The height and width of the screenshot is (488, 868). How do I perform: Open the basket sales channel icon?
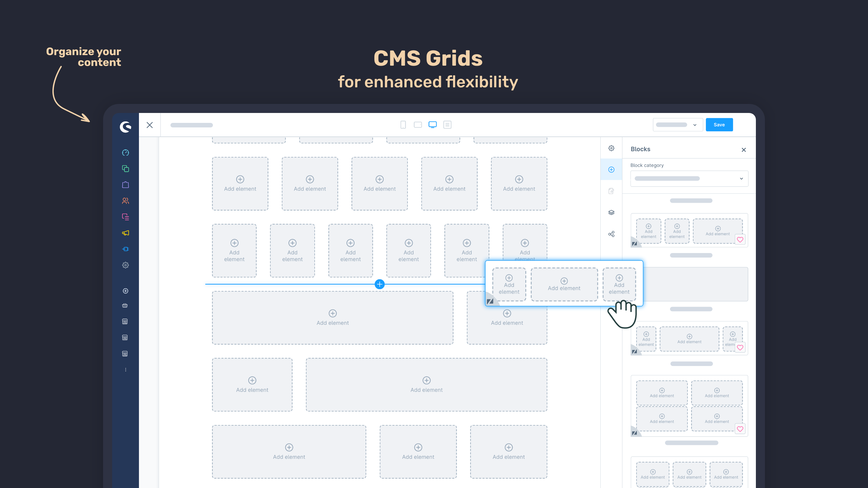[125, 305]
